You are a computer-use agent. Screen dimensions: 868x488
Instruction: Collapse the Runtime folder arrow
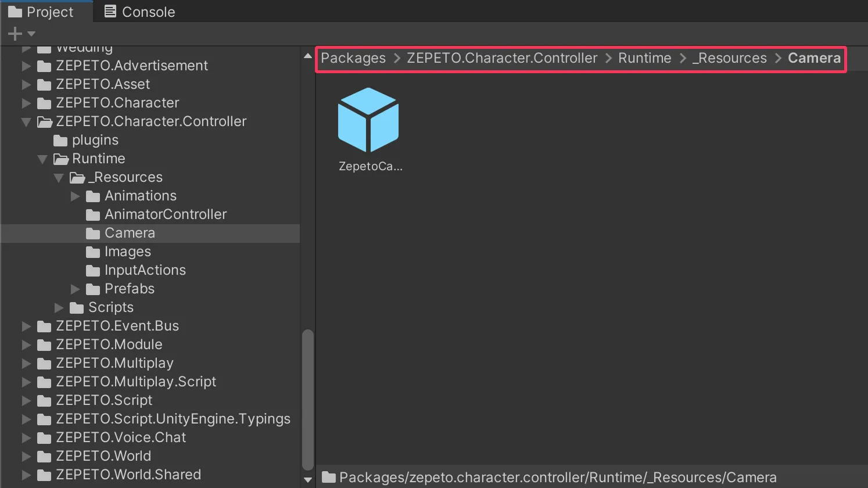[42, 159]
